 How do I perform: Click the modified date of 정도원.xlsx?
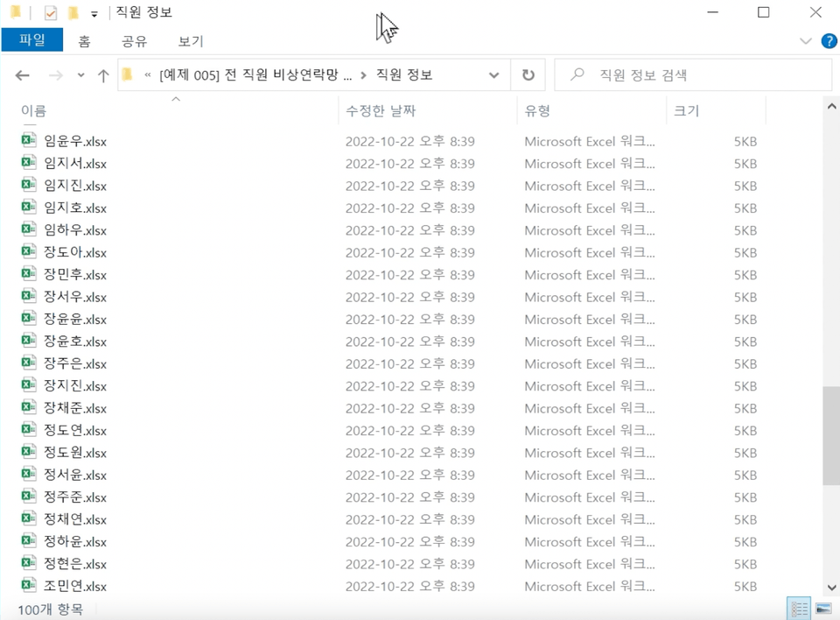[409, 454]
